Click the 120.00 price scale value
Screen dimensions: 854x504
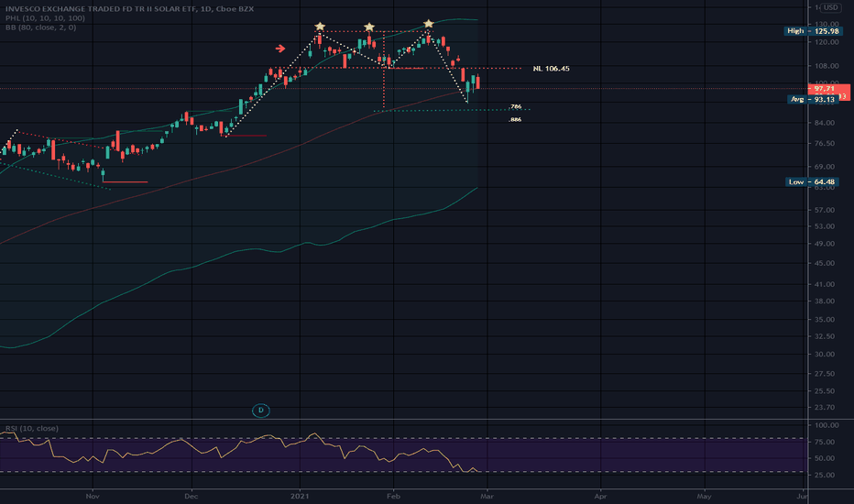pyautogui.click(x=827, y=42)
